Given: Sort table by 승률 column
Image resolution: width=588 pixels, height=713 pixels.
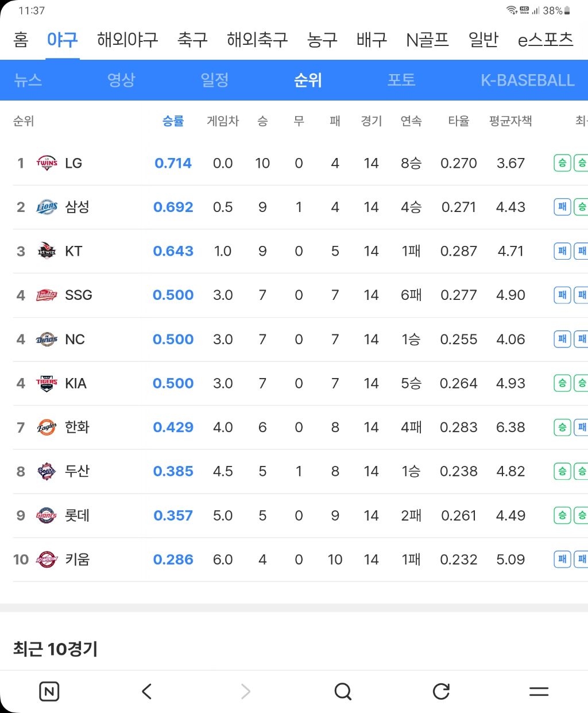Looking at the screenshot, I should tap(173, 121).
